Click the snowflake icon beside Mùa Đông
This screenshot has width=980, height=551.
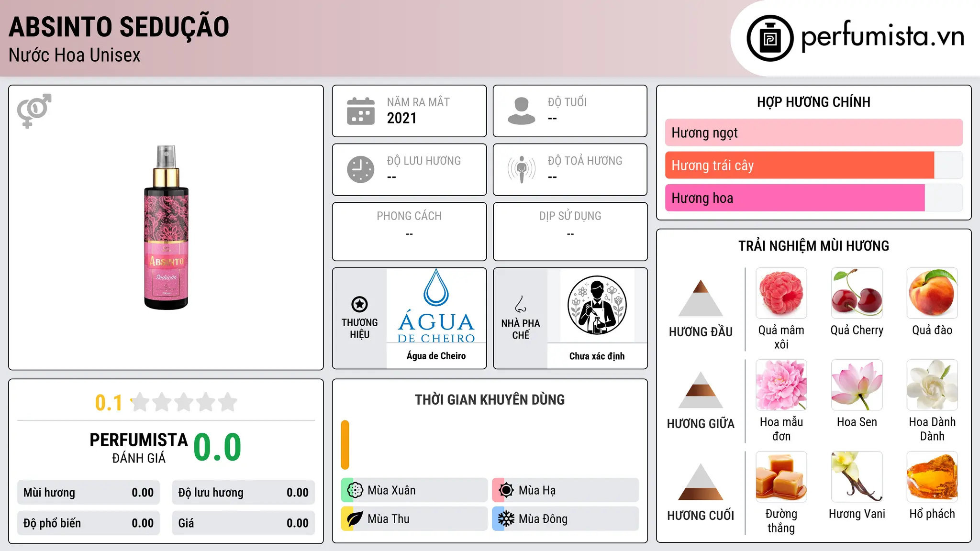pos(506,519)
